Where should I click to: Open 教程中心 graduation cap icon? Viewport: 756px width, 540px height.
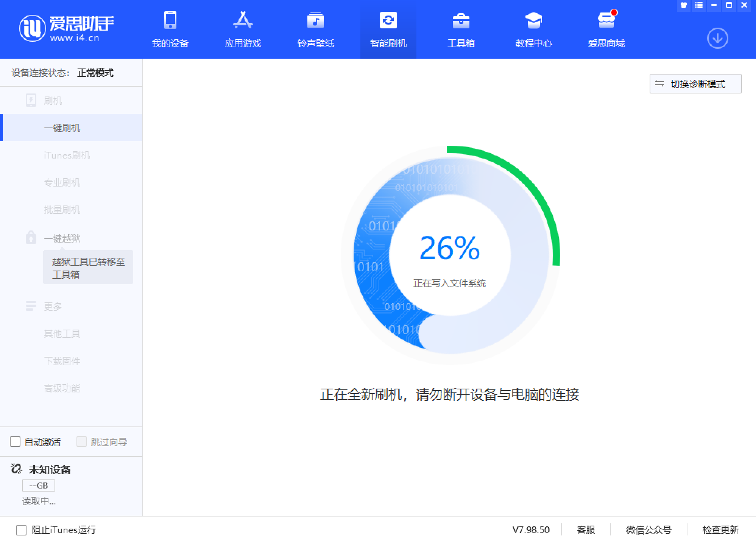pos(533,20)
